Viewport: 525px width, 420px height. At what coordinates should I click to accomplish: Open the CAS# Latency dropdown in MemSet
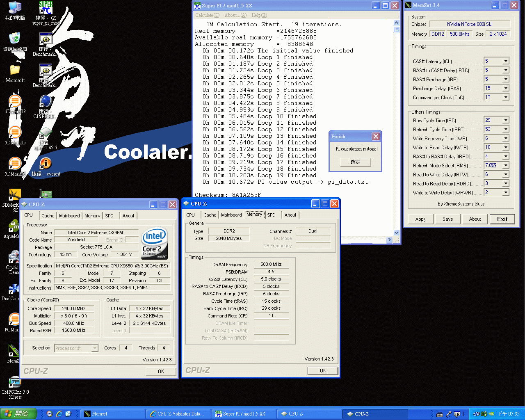coord(506,61)
